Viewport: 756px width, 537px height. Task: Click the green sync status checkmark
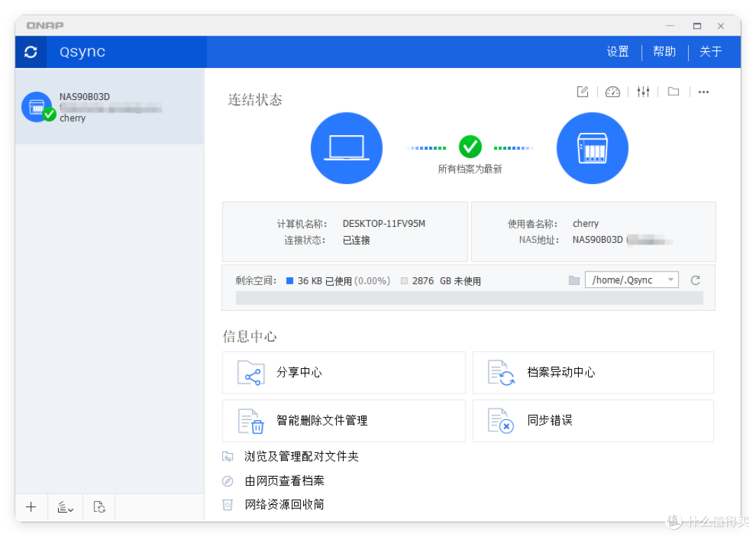coord(470,146)
